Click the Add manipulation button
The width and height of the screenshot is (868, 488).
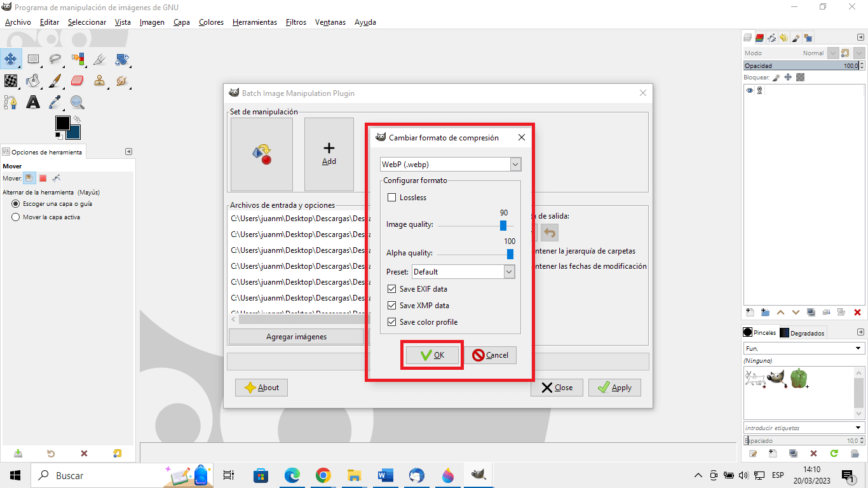[329, 154]
